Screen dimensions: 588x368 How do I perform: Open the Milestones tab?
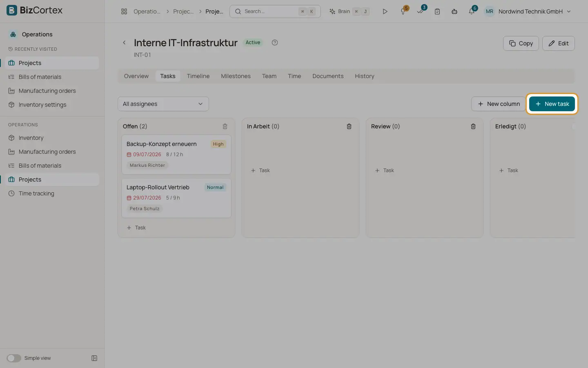(x=236, y=76)
